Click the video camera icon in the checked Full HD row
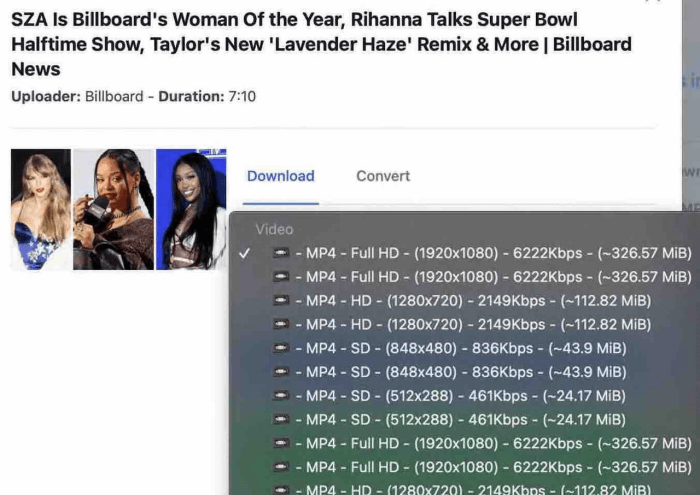The height and width of the screenshot is (495, 700). (281, 253)
